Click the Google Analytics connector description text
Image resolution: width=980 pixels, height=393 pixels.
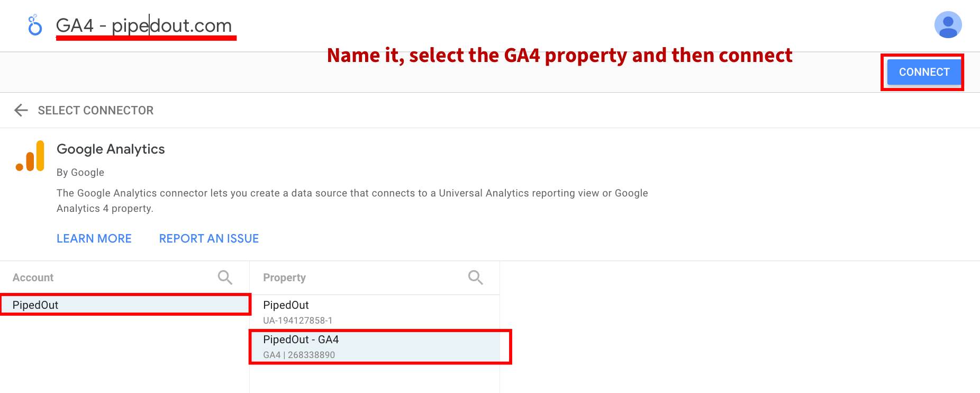point(351,200)
